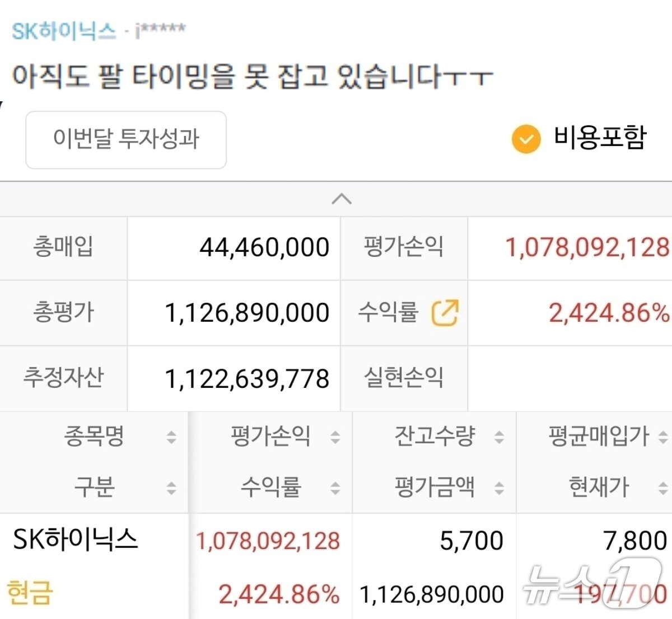Image resolution: width=672 pixels, height=619 pixels.
Task: Click the 현재가 sort arrows
Action: [x=664, y=487]
